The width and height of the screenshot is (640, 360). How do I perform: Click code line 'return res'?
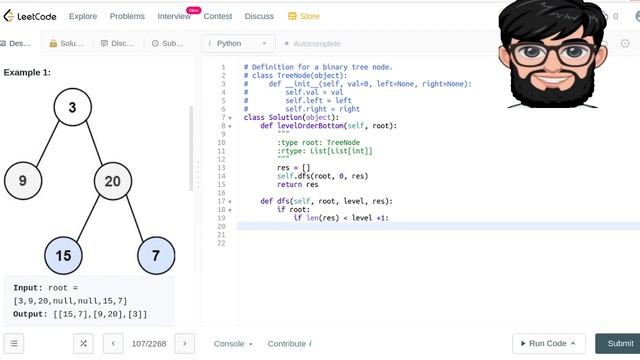coord(298,184)
